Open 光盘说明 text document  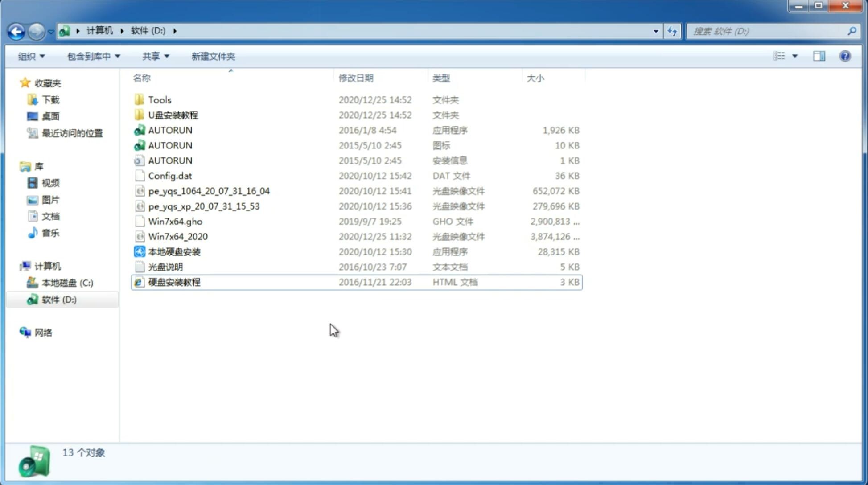(x=165, y=267)
